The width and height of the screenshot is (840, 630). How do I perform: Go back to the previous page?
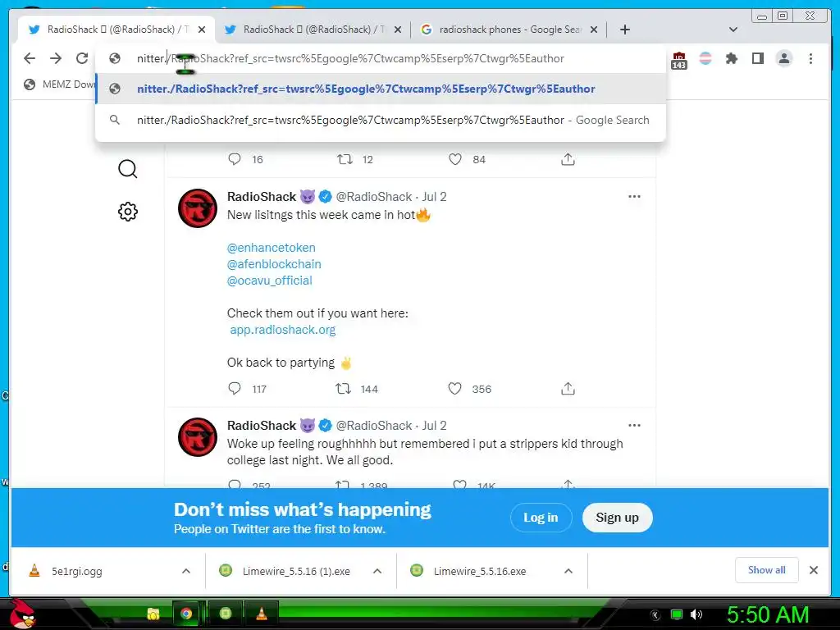tap(30, 58)
